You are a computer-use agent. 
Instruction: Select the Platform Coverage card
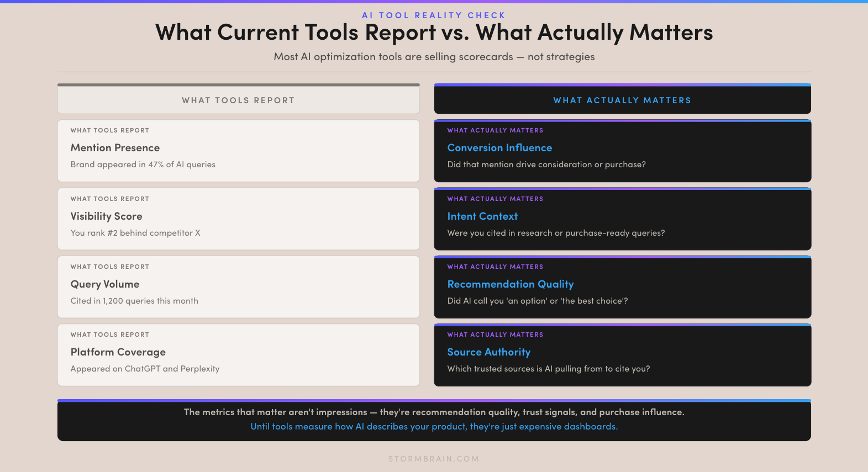[238, 354]
